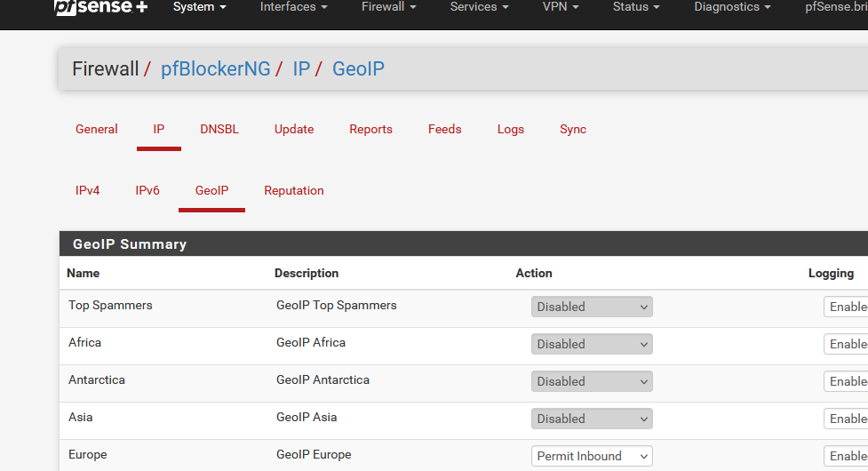Viewport: 868px width, 471px height.
Task: Open the Antarctica action dropdown
Action: tap(592, 381)
